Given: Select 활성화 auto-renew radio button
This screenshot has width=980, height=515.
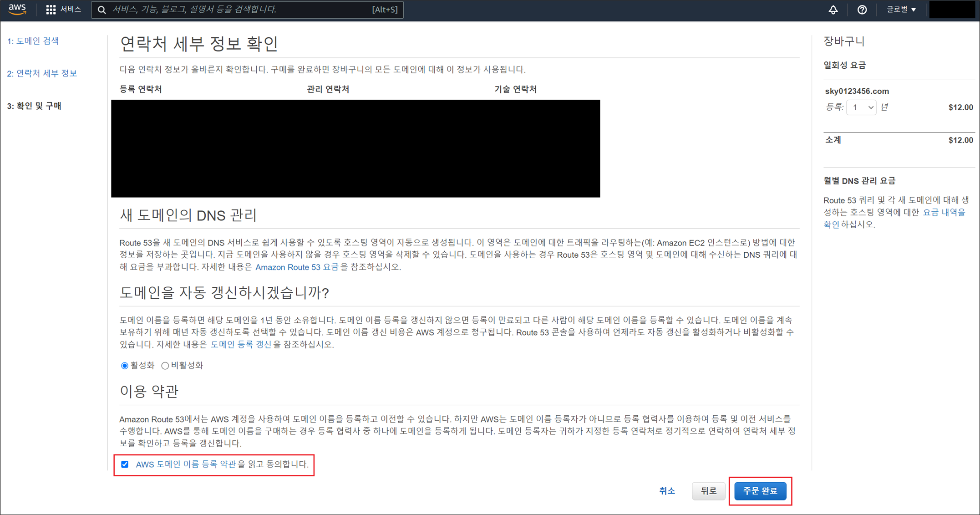Looking at the screenshot, I should point(125,366).
